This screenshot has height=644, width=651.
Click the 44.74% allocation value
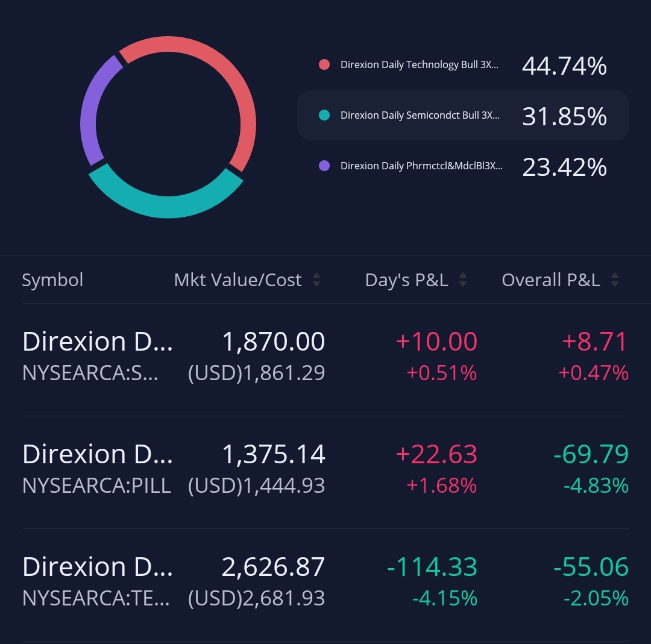564,66
